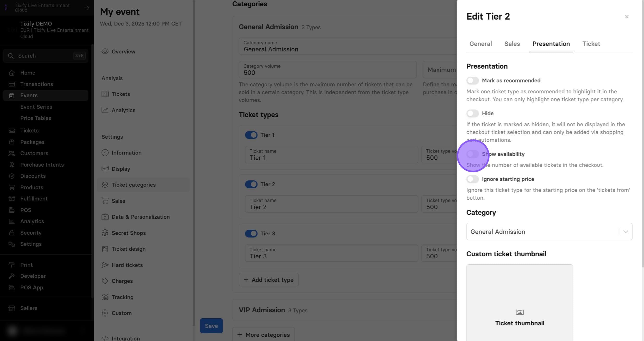The image size is (644, 341).
Task: Click the Search field in sidebar
Action: pos(46,56)
